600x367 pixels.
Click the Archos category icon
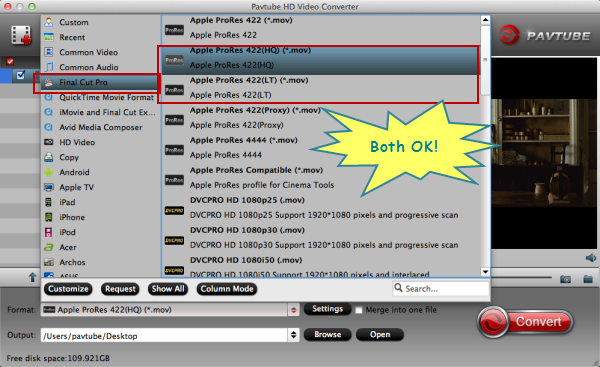click(49, 262)
